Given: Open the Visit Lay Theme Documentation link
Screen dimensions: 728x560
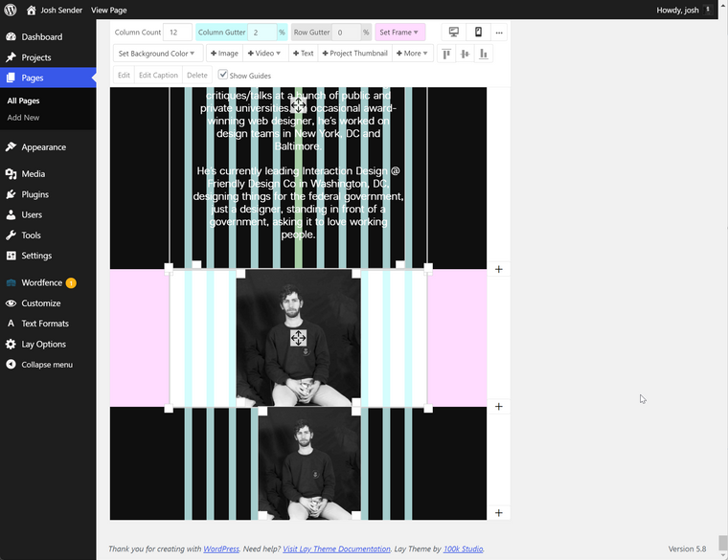Looking at the screenshot, I should pyautogui.click(x=336, y=549).
